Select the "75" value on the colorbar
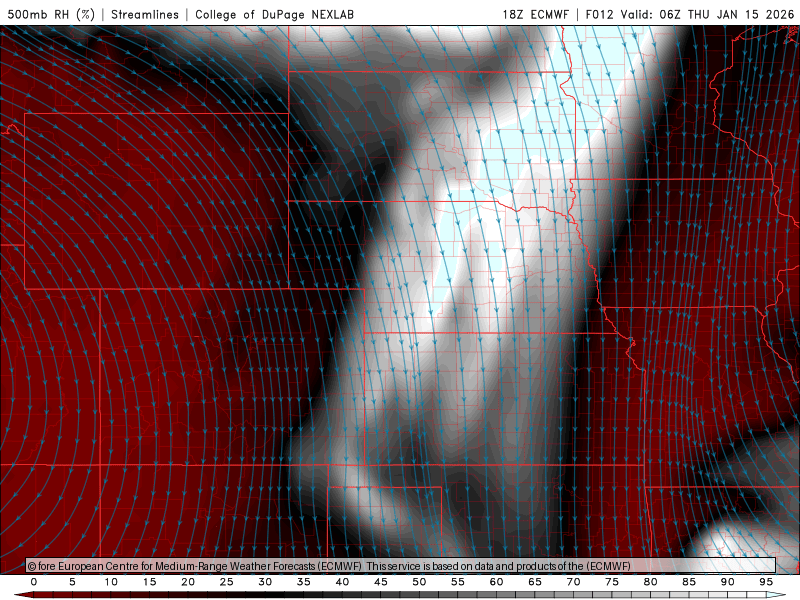800x600 pixels. [x=612, y=582]
